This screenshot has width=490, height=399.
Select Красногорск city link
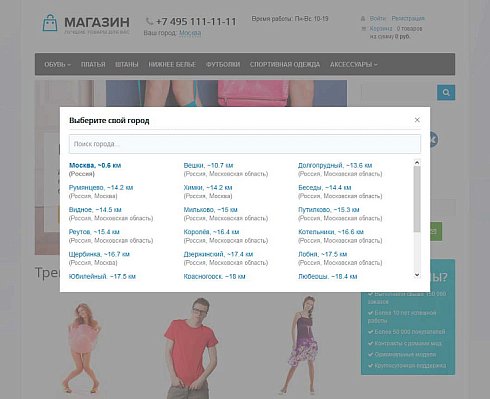(x=214, y=276)
